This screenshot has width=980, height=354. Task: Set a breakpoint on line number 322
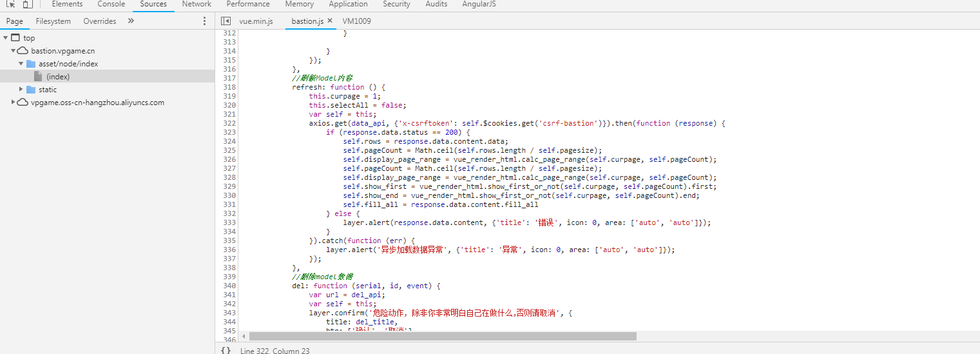[228, 123]
